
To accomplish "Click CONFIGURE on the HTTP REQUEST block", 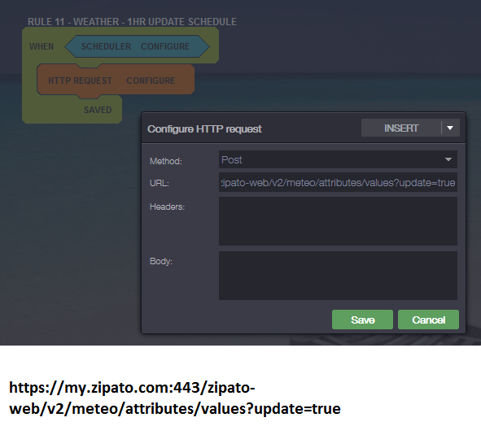I will [151, 80].
